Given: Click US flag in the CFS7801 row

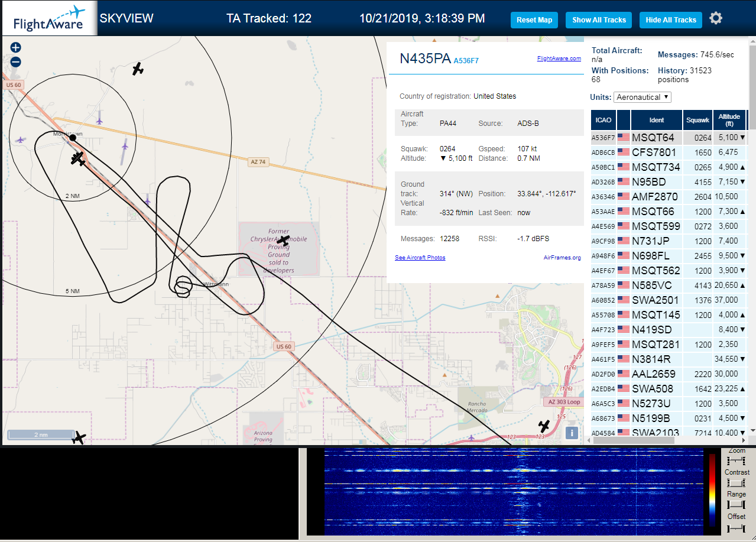Looking at the screenshot, I should 624,152.
